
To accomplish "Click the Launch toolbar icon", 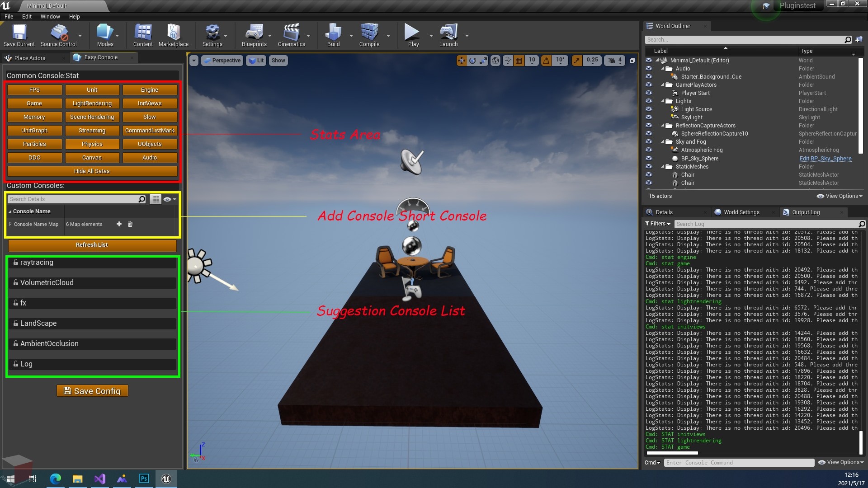I will pyautogui.click(x=448, y=35).
